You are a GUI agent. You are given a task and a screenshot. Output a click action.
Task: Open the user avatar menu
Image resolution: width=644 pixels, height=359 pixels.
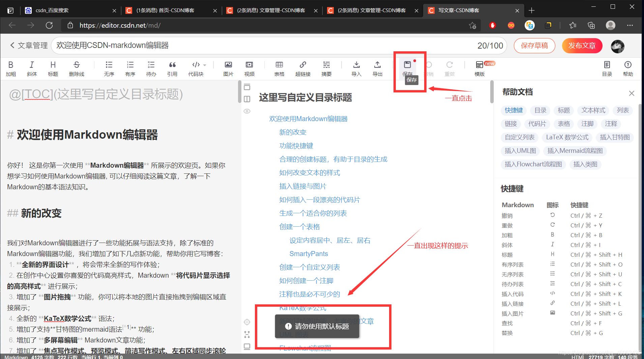tap(617, 46)
